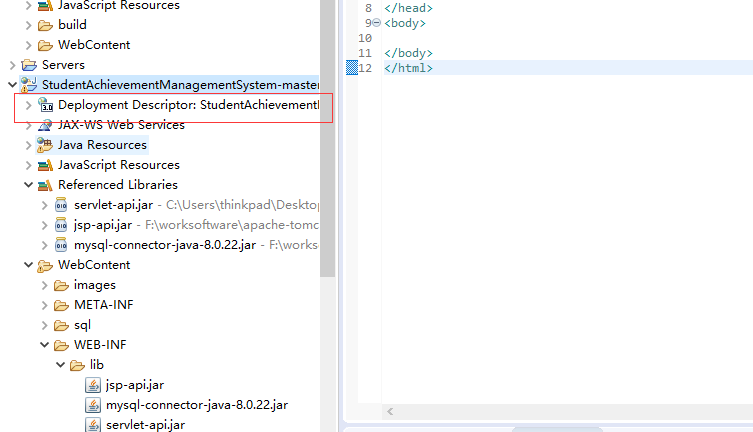Screen dimensions: 753x432
Task: Click the mysql-connector jar file icon in lib
Action: (93, 405)
